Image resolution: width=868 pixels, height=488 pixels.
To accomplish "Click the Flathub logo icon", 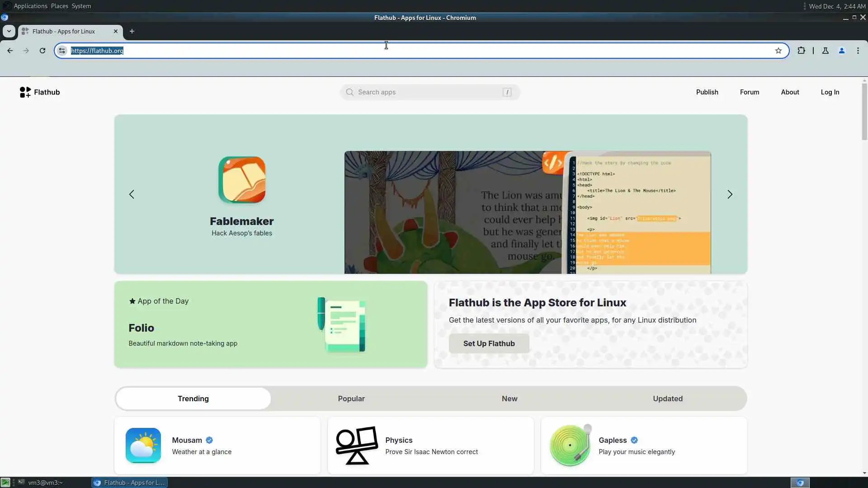I will point(25,92).
